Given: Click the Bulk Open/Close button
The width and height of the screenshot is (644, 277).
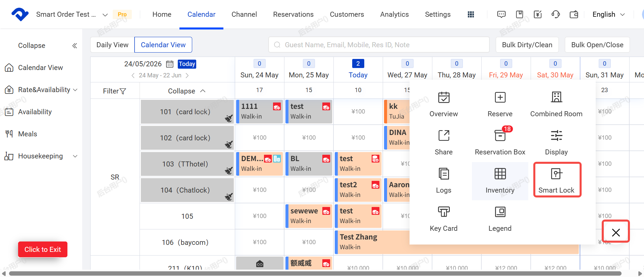Looking at the screenshot, I should [x=597, y=45].
